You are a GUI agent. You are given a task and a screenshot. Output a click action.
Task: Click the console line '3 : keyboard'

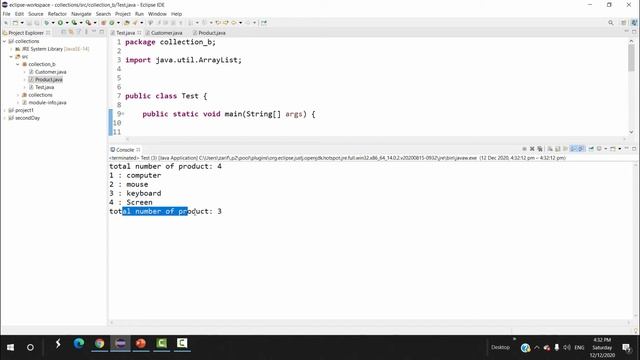[x=135, y=193]
